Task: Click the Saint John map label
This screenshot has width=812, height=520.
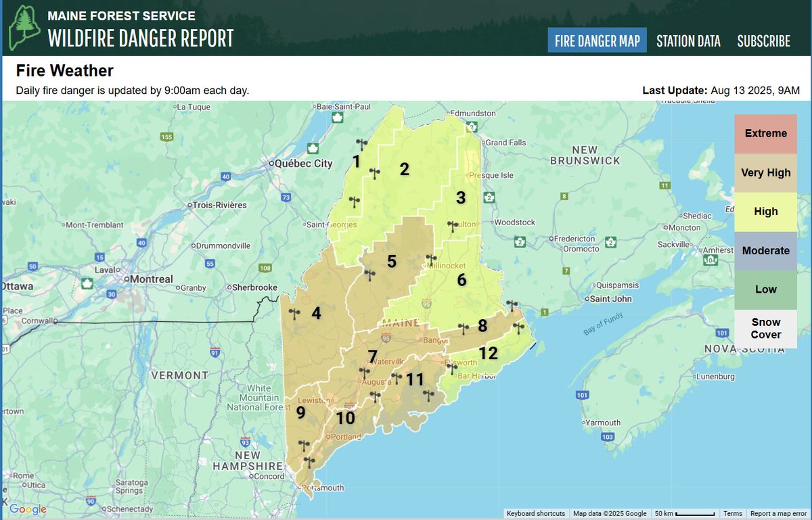Action: (611, 299)
